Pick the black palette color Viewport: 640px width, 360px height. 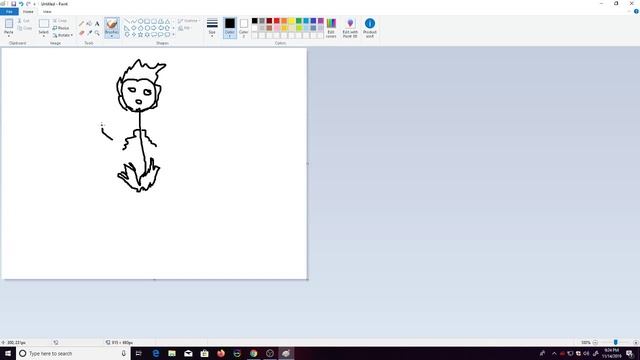[x=255, y=21]
